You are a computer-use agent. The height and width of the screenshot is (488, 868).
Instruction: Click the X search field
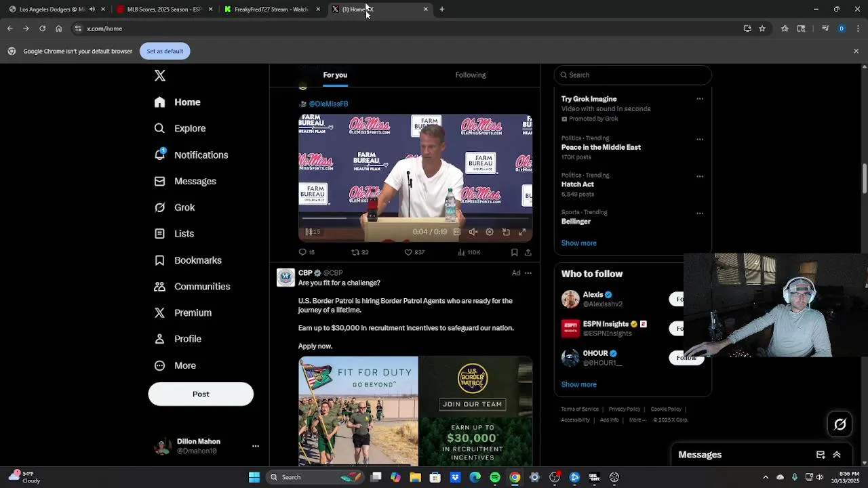click(633, 75)
